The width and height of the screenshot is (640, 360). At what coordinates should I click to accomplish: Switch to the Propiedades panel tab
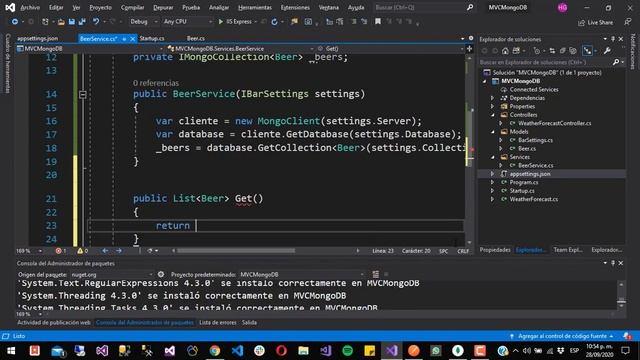click(495, 250)
